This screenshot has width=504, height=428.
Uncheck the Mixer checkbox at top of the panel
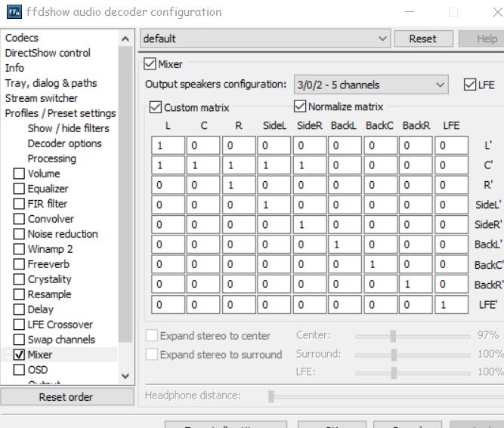[x=150, y=64]
